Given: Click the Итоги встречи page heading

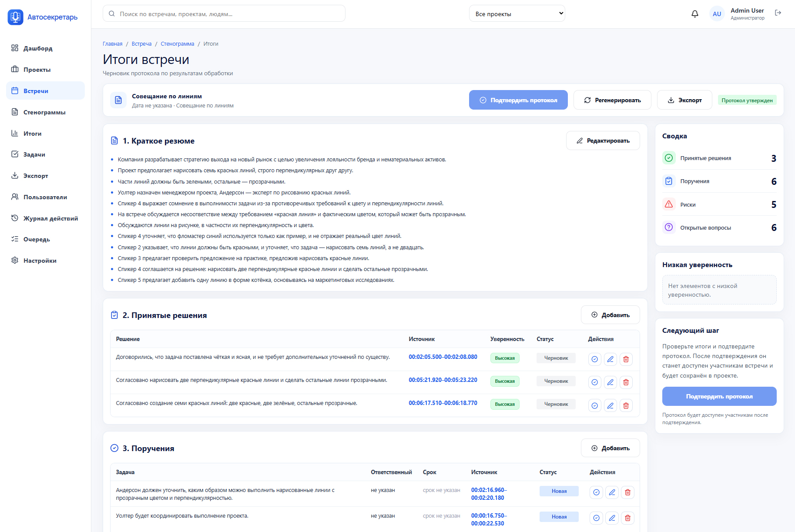Looking at the screenshot, I should [146, 60].
